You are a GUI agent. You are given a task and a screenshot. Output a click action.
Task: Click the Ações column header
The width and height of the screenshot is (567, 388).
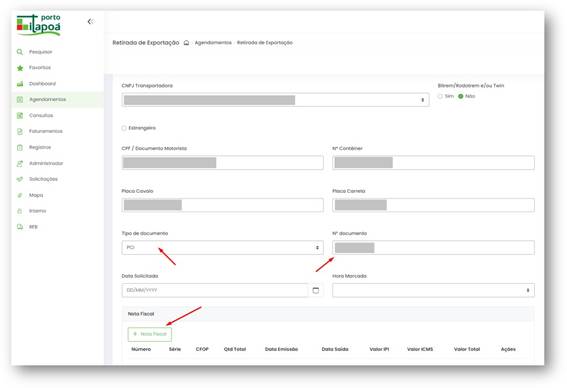(508, 349)
